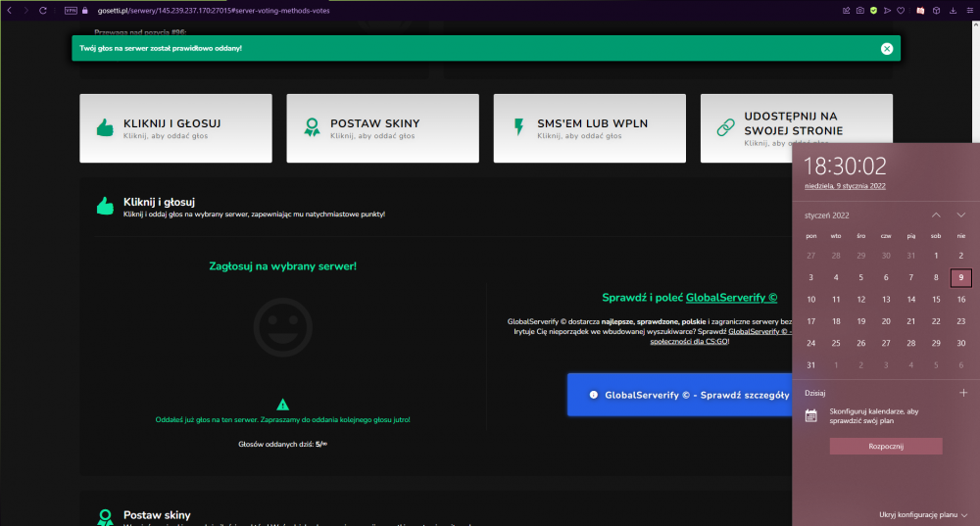Viewport: 980px width, 526px height.
Task: Go back with the browser back arrow
Action: point(10,11)
